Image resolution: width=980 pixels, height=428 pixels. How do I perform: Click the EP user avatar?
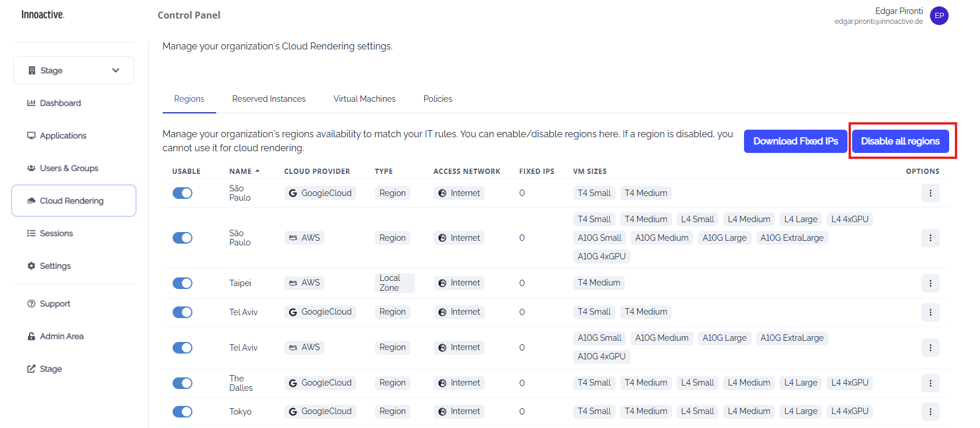pos(939,16)
